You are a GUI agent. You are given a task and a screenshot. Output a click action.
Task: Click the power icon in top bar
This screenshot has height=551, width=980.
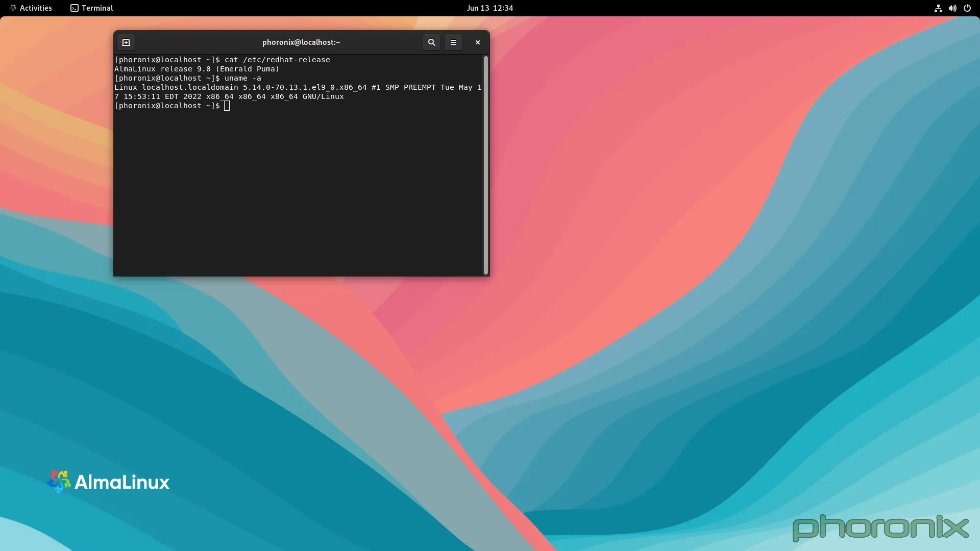tap(967, 8)
